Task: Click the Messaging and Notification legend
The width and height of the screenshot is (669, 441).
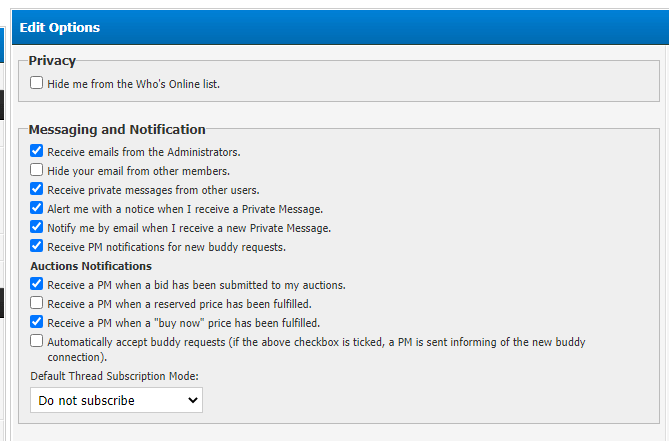Action: (x=117, y=129)
